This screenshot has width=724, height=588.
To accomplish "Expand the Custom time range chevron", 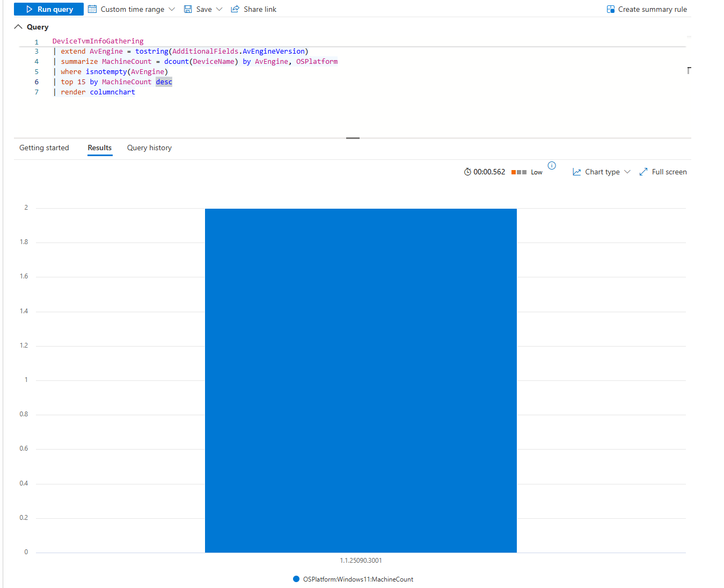I will (x=172, y=9).
